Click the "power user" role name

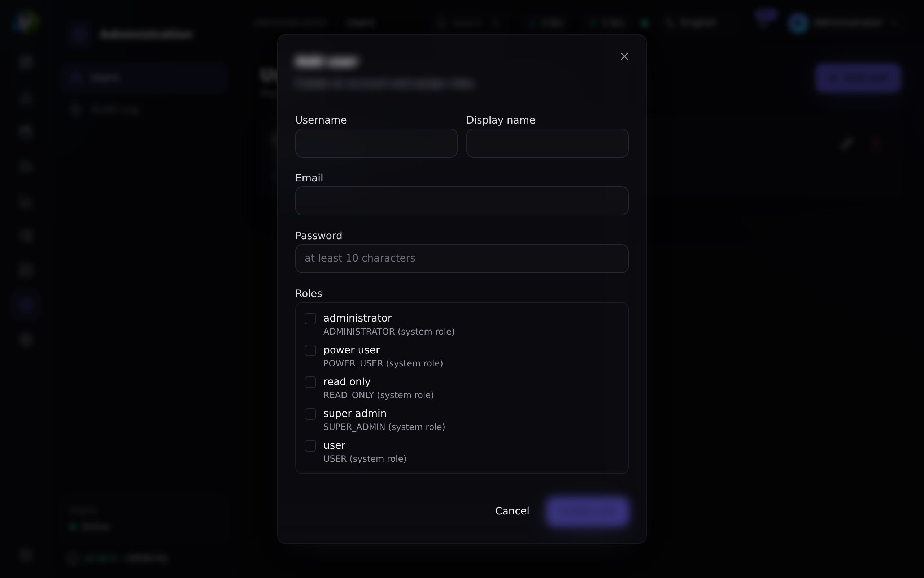pos(351,350)
